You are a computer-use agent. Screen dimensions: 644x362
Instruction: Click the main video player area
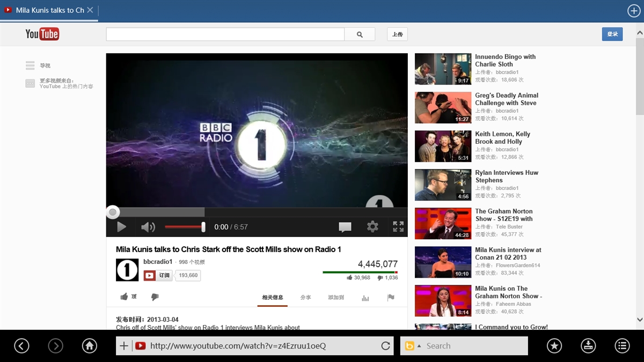pos(257,130)
